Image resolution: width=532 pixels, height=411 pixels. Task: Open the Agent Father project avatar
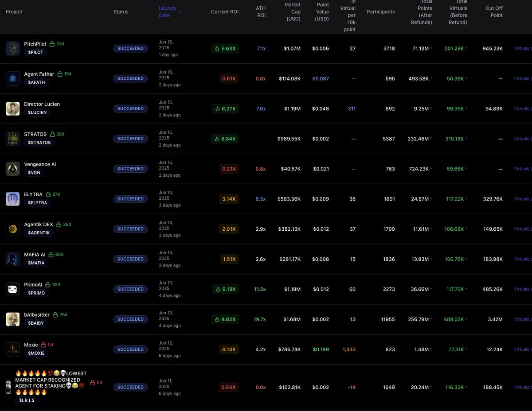tap(13, 78)
